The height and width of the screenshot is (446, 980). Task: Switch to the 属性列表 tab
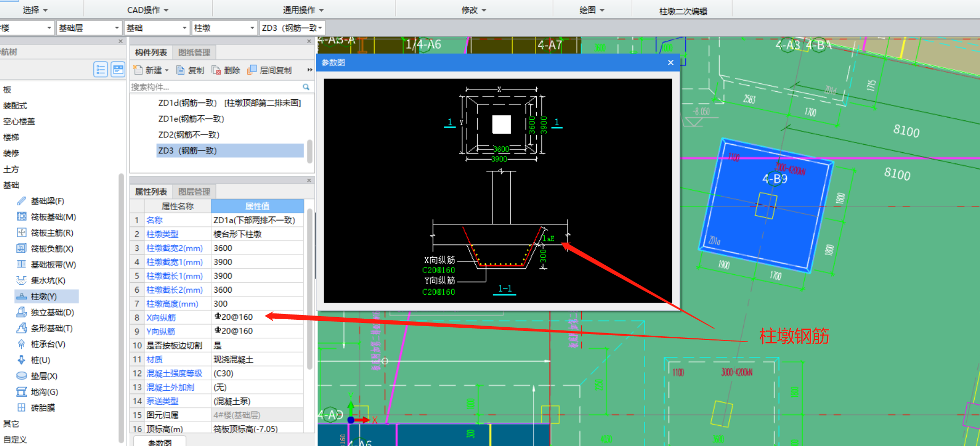click(151, 191)
